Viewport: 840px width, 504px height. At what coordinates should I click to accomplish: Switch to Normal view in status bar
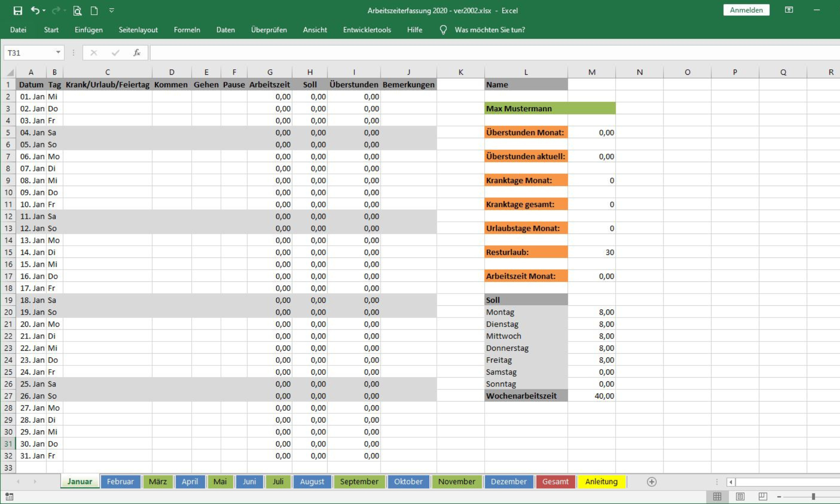coord(717,496)
